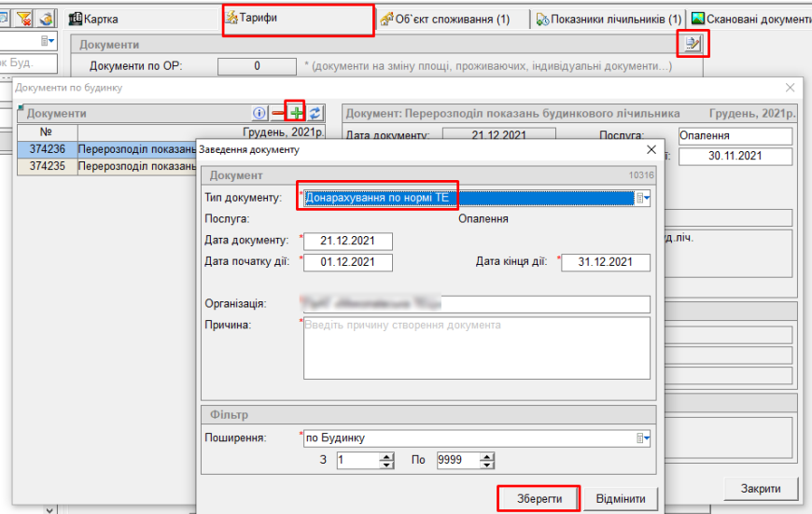This screenshot has height=514, width=812.
Task: Click the filter clear icon in top toolbar
Action: (22, 19)
